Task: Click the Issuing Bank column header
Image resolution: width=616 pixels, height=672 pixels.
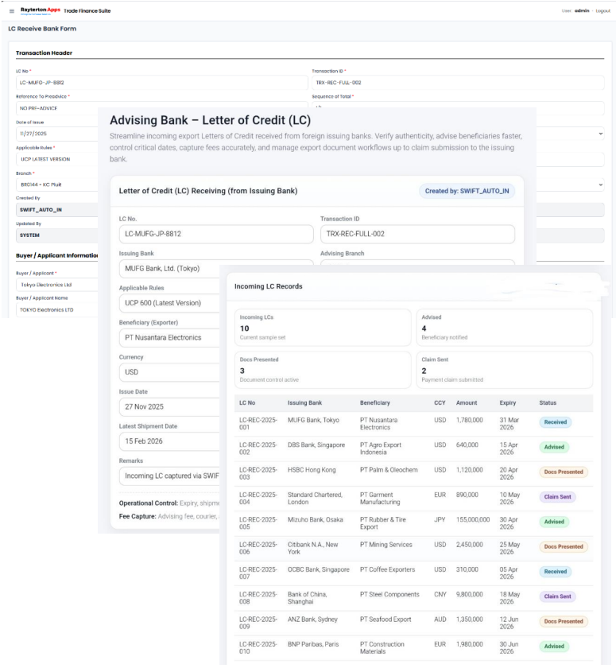Action: coord(304,403)
